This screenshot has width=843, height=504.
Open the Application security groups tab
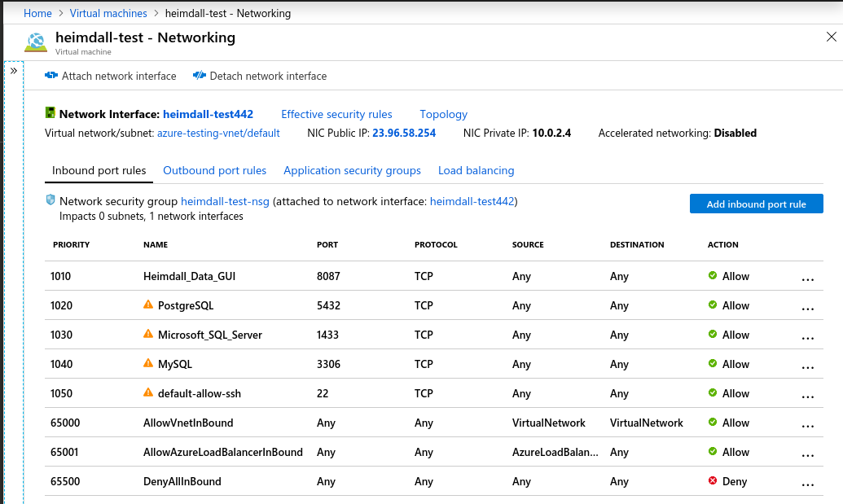[352, 170]
